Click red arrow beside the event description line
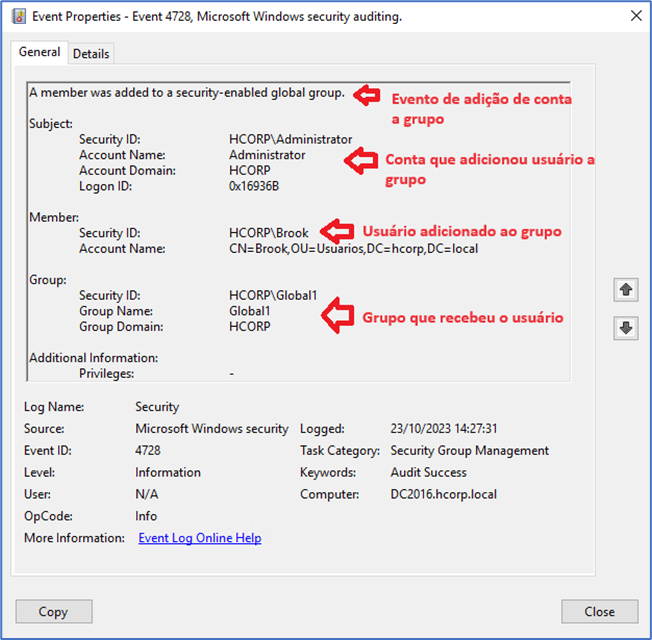 point(369,95)
